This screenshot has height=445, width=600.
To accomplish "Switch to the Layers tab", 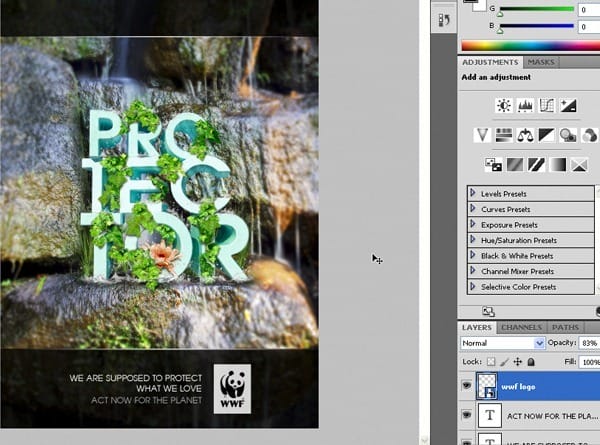I will [476, 328].
